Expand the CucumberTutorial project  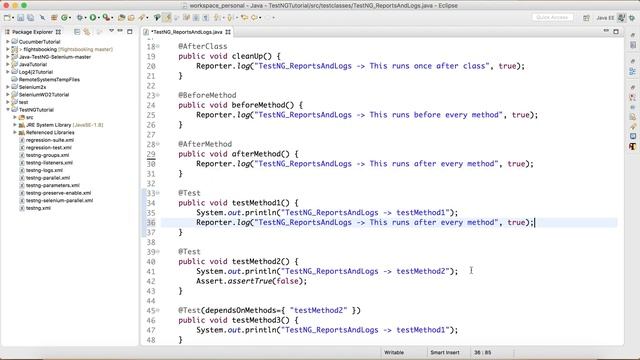click(8, 42)
